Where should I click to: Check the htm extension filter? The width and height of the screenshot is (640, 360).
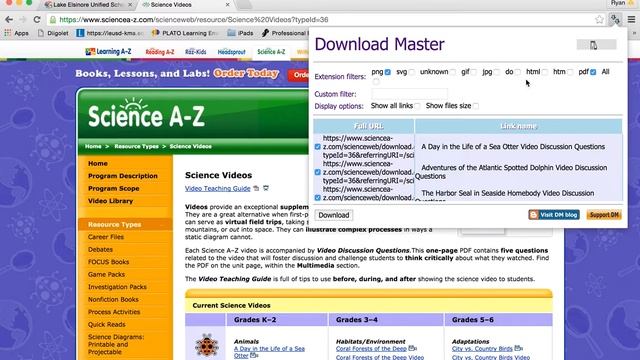pos(570,72)
